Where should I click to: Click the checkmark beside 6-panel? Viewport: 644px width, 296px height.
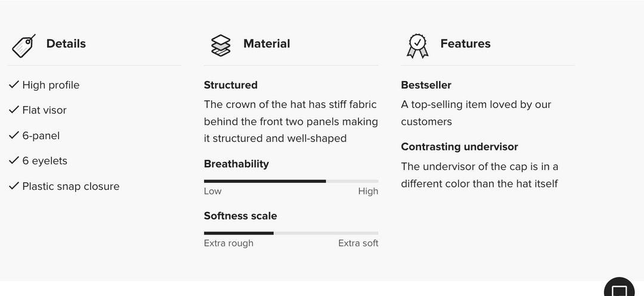point(14,135)
